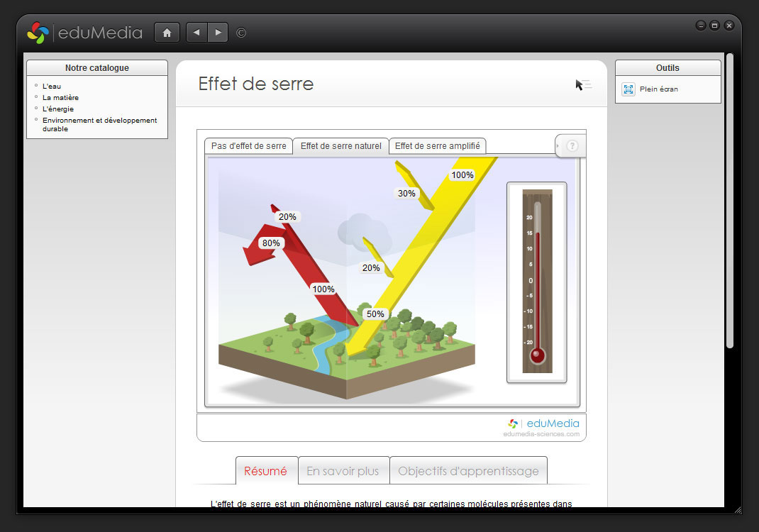Open Objectifs d'apprentissage tab
Screen dimensions: 759x532
click(x=468, y=471)
